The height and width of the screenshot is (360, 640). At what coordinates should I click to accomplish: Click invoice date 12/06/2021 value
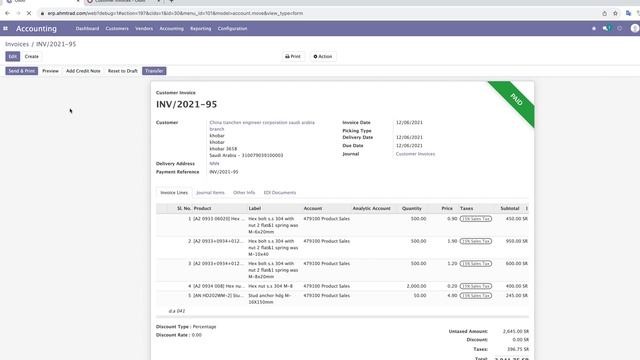[409, 122]
